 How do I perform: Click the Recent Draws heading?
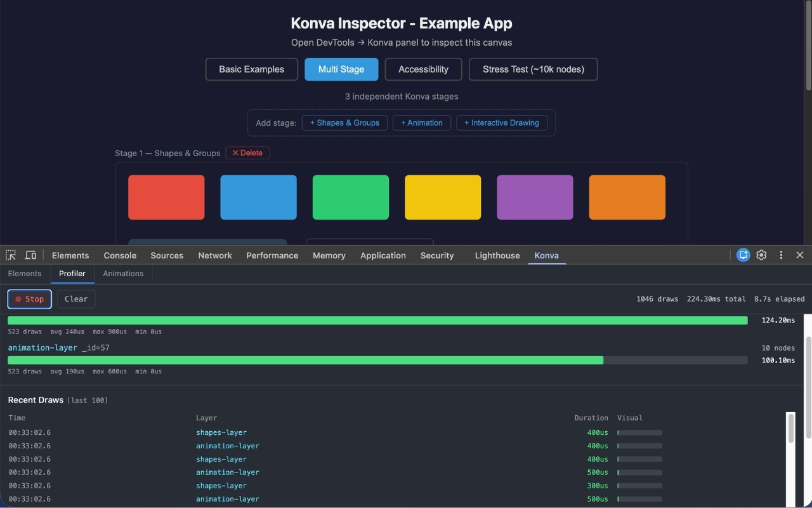pyautogui.click(x=36, y=400)
